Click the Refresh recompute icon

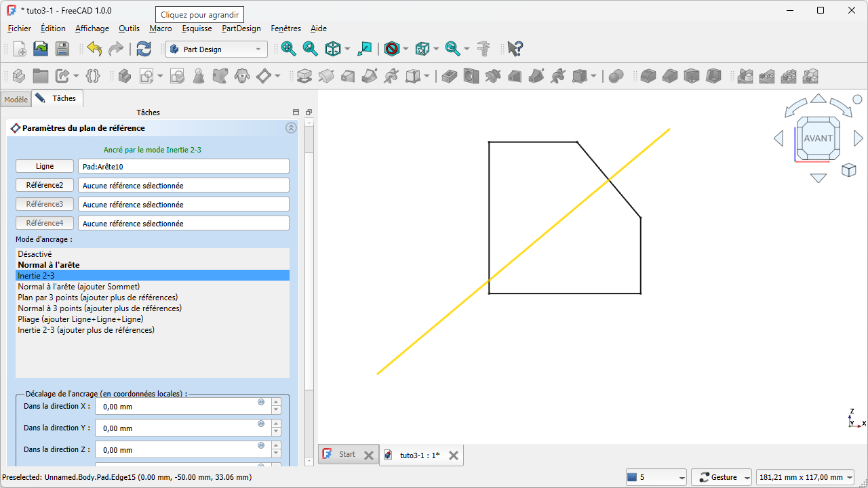144,49
